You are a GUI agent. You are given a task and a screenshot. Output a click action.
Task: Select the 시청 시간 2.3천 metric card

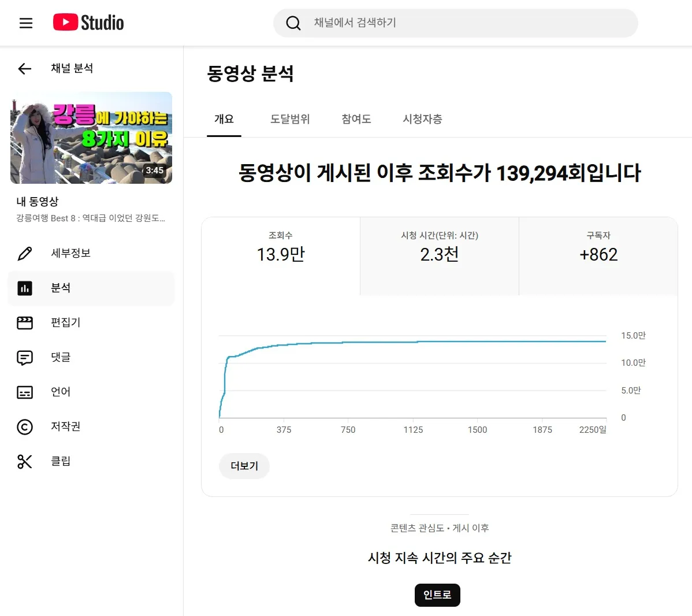[x=440, y=255]
